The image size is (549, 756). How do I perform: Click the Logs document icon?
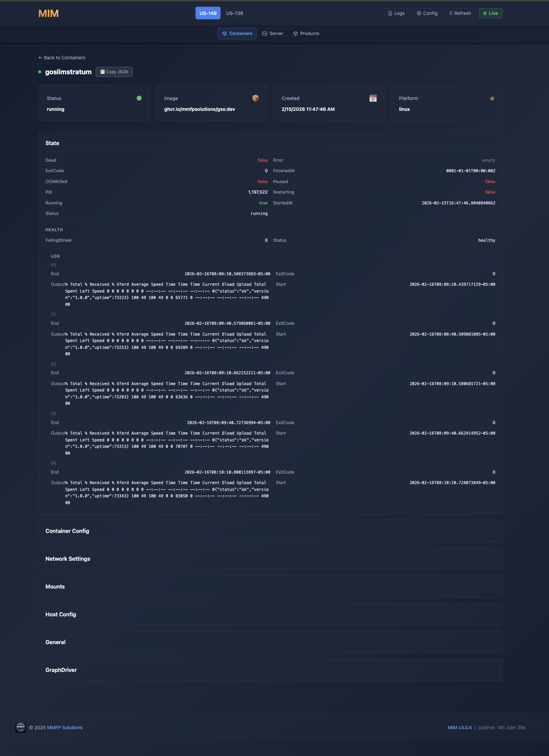tap(390, 13)
